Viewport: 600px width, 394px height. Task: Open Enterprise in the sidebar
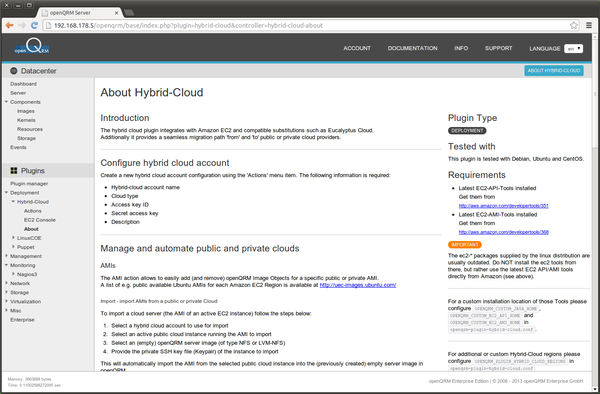22,320
